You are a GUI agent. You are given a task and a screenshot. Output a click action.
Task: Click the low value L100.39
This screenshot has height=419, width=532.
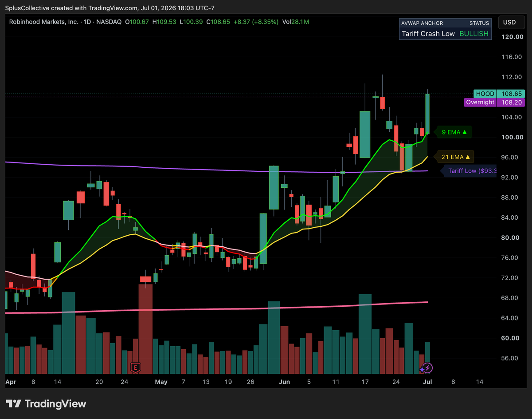(191, 22)
